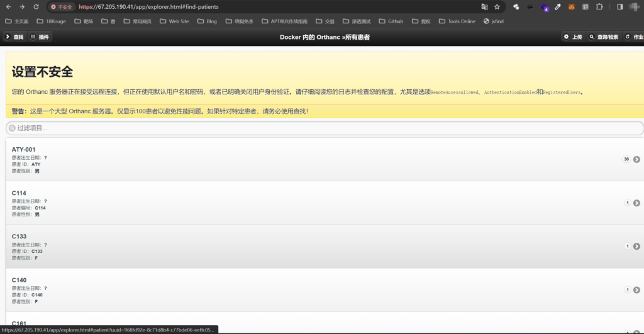Click the RemoteAccessAllowed option text
This screenshot has height=334, width=644.
click(x=455, y=92)
